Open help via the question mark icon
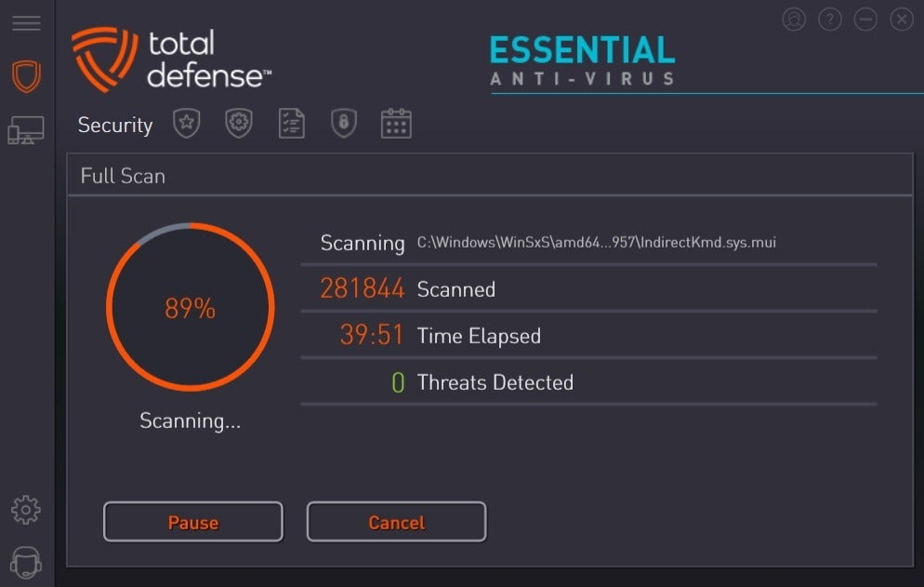 pyautogui.click(x=830, y=20)
